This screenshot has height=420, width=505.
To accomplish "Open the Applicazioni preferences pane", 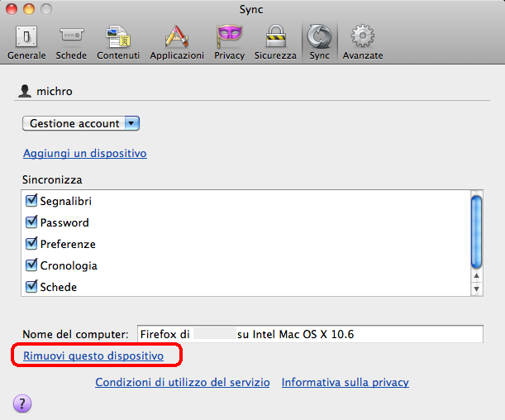I will pos(177,43).
